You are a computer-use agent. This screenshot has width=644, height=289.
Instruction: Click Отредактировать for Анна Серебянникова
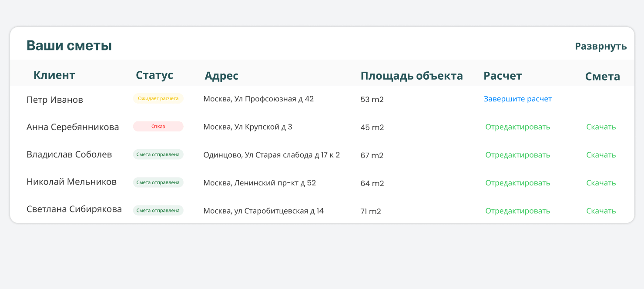[x=517, y=127]
